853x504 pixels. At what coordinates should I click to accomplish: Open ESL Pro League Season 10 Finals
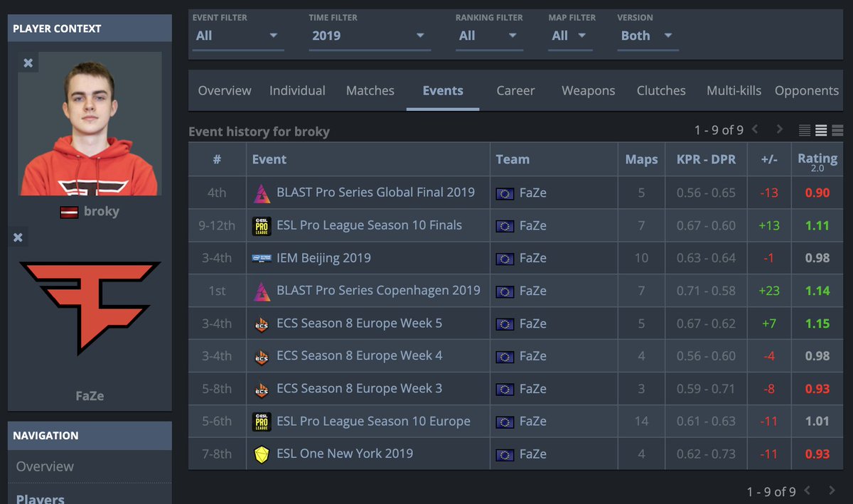point(369,225)
